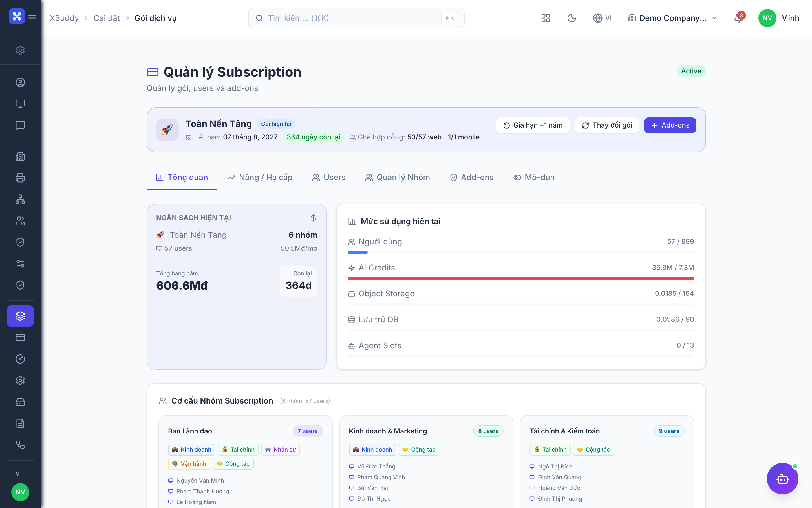Click the Gói dịch vụ breadcrumb
The image size is (812, 508).
[155, 18]
